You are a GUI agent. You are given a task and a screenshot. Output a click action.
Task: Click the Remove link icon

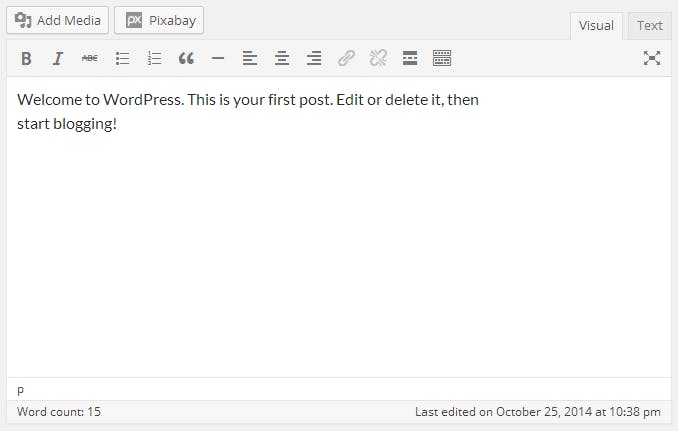pos(378,58)
